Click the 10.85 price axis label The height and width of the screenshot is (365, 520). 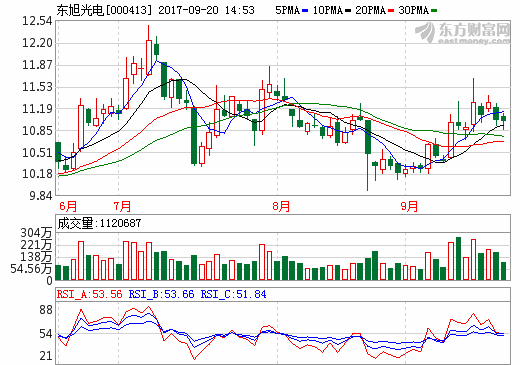(x=37, y=131)
